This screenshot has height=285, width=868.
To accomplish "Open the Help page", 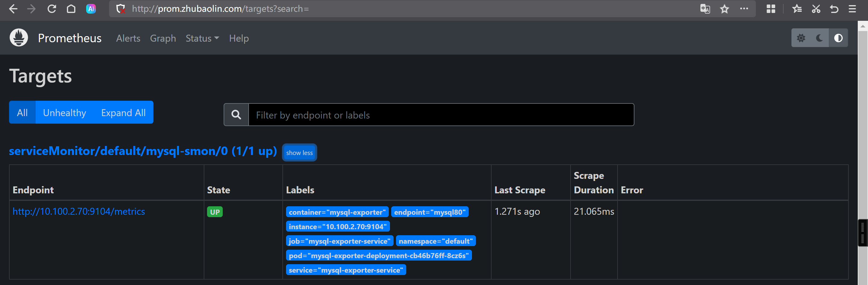I will pos(239,38).
